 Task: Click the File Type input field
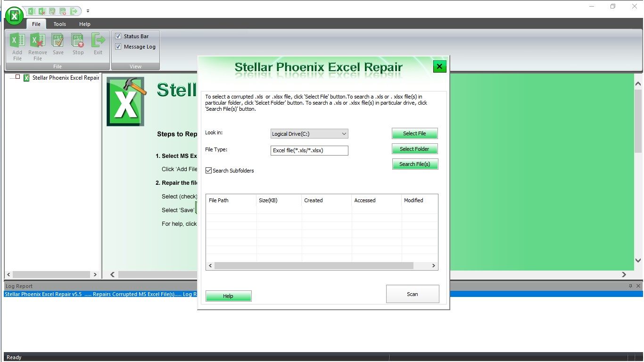pyautogui.click(x=309, y=150)
